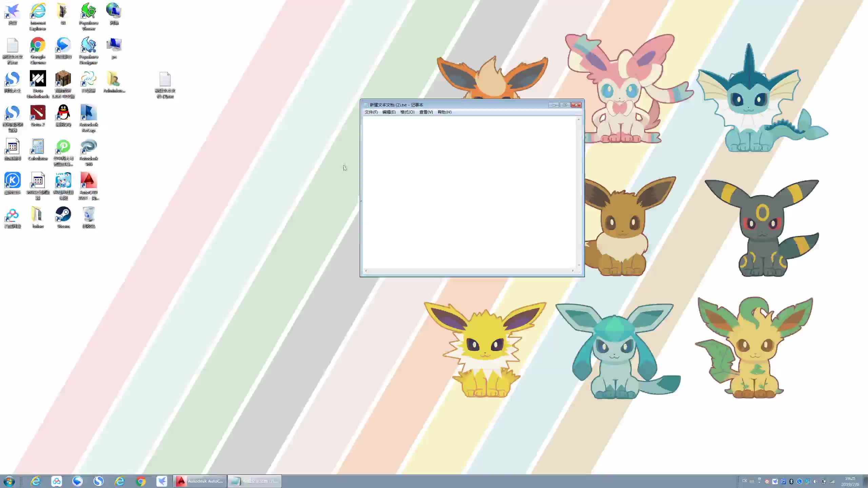Select the Calculator desktop shortcut
The image size is (868, 488).
click(38, 150)
